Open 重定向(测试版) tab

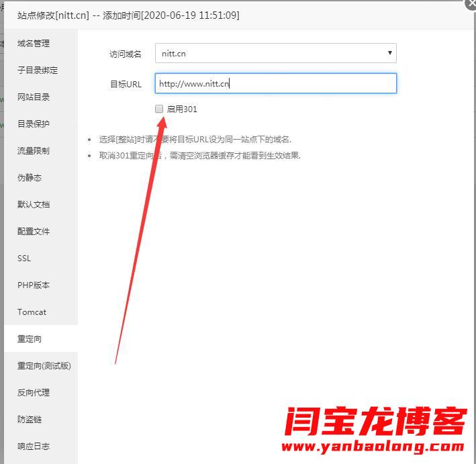[x=44, y=366]
